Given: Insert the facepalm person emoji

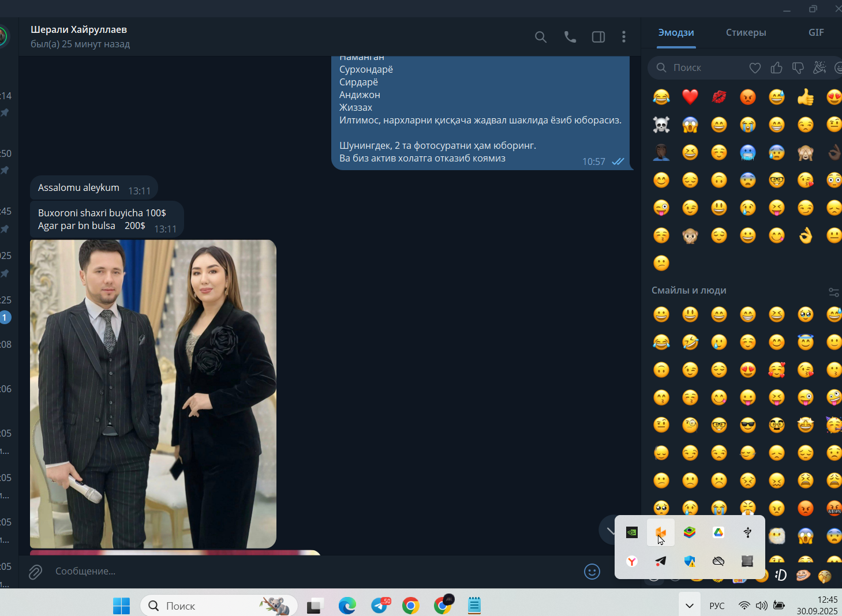Looking at the screenshot, I should click(661, 152).
